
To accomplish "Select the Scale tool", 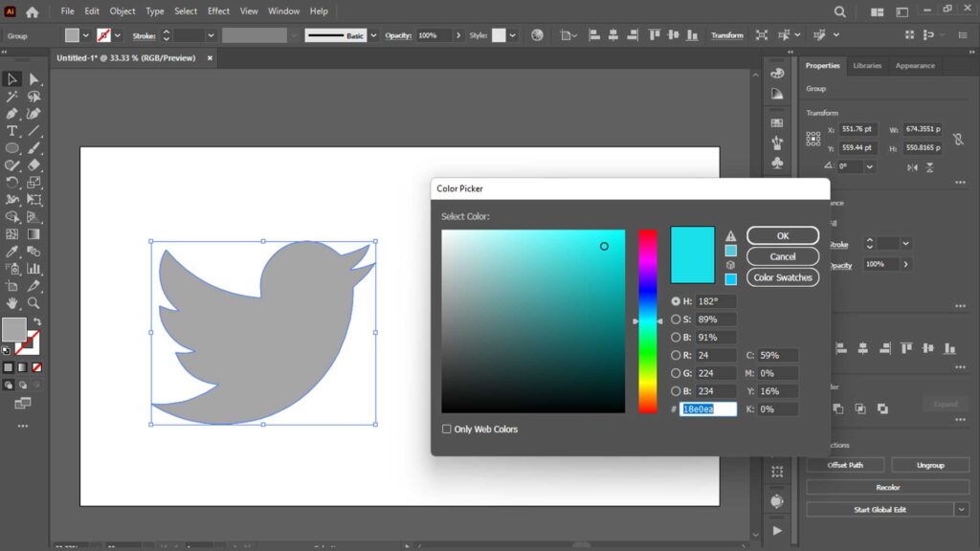I will click(x=33, y=183).
